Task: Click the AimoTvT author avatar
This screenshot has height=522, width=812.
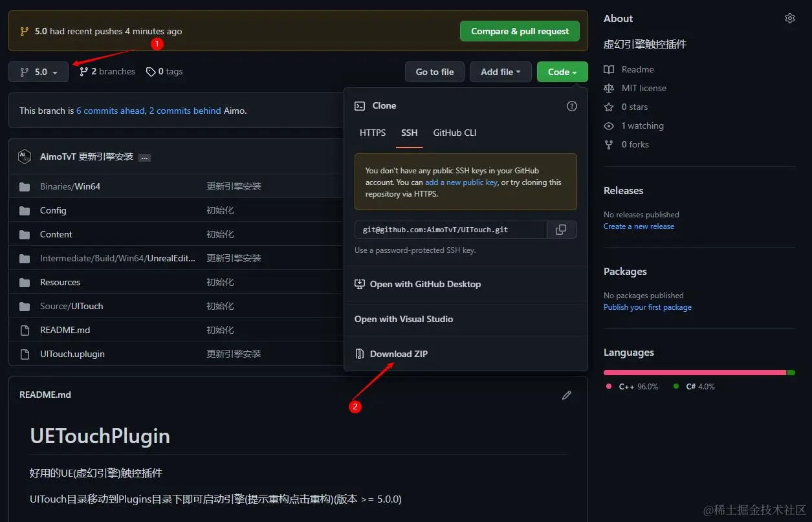Action: [x=25, y=157]
